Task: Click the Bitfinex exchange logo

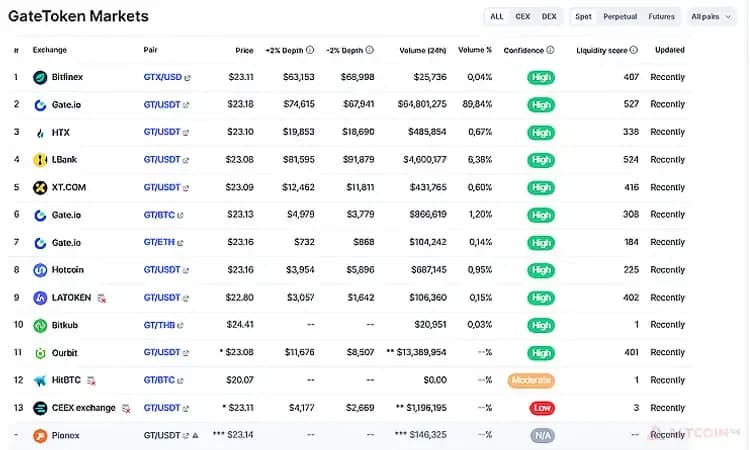Action: pyautogui.click(x=40, y=77)
